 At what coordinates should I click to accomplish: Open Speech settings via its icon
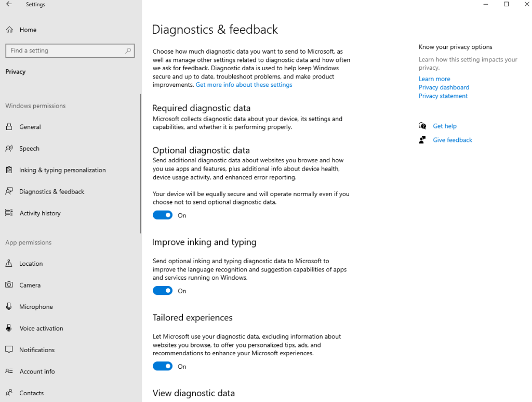tap(9, 148)
